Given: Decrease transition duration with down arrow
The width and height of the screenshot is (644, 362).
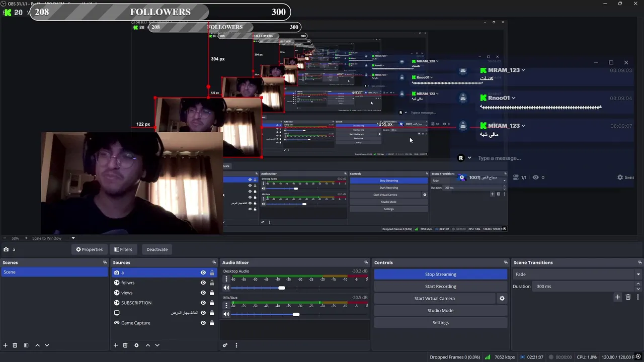Looking at the screenshot, I should pyautogui.click(x=638, y=289).
